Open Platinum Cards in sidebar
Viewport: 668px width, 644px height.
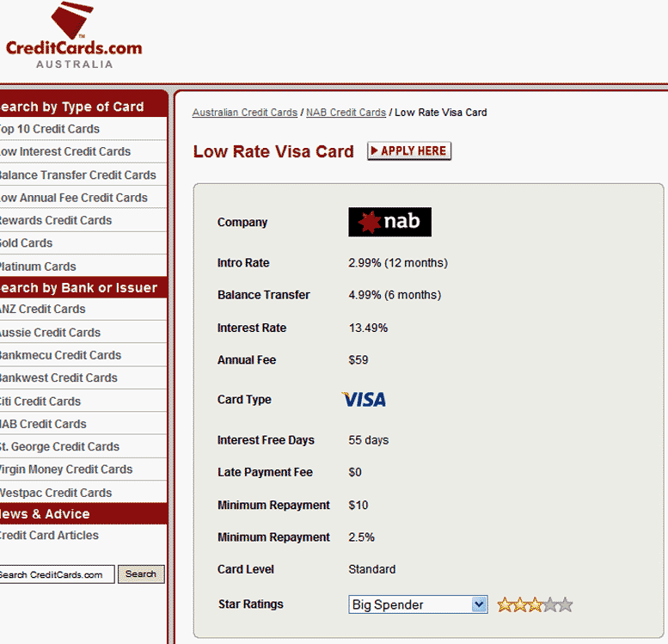tap(38, 267)
